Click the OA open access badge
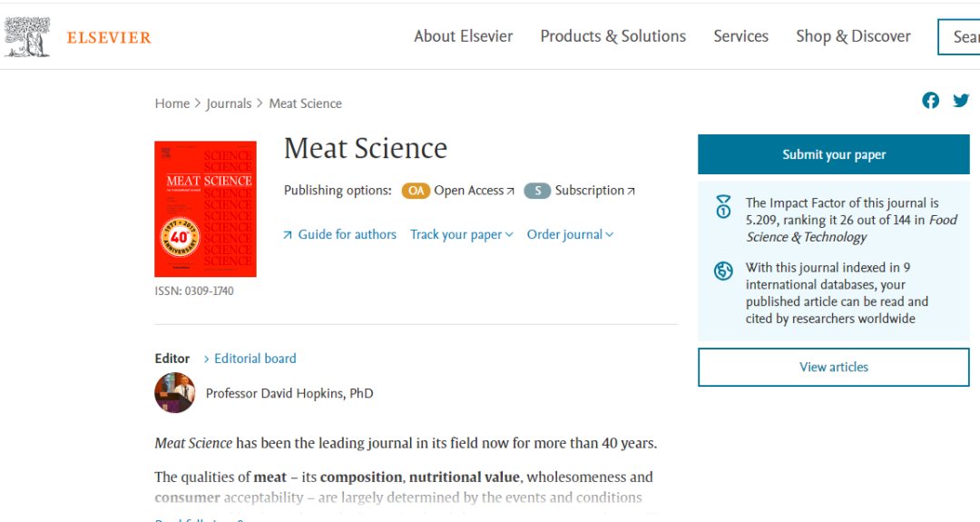The image size is (980, 522). [x=416, y=191]
